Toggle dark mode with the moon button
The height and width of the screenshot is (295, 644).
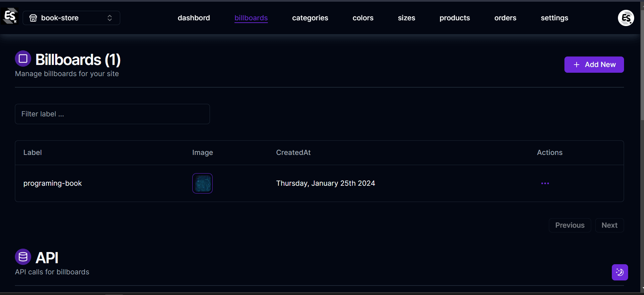pos(620,272)
